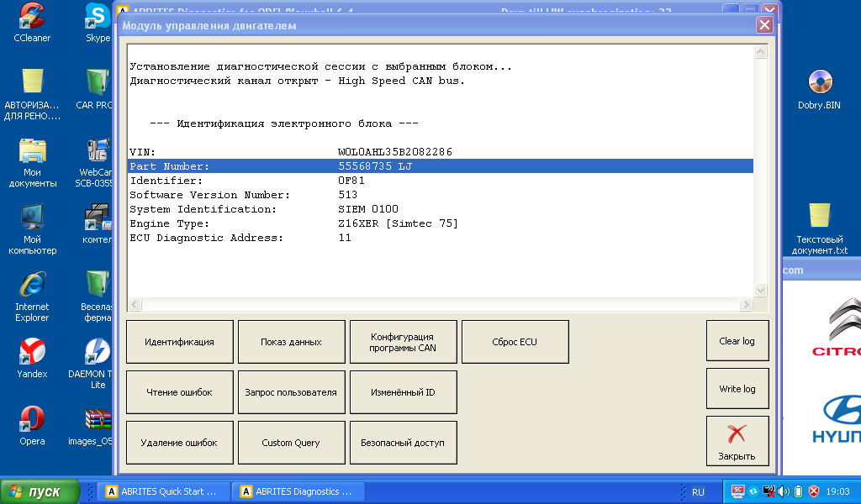Clear the log with Clear log

click(x=737, y=340)
